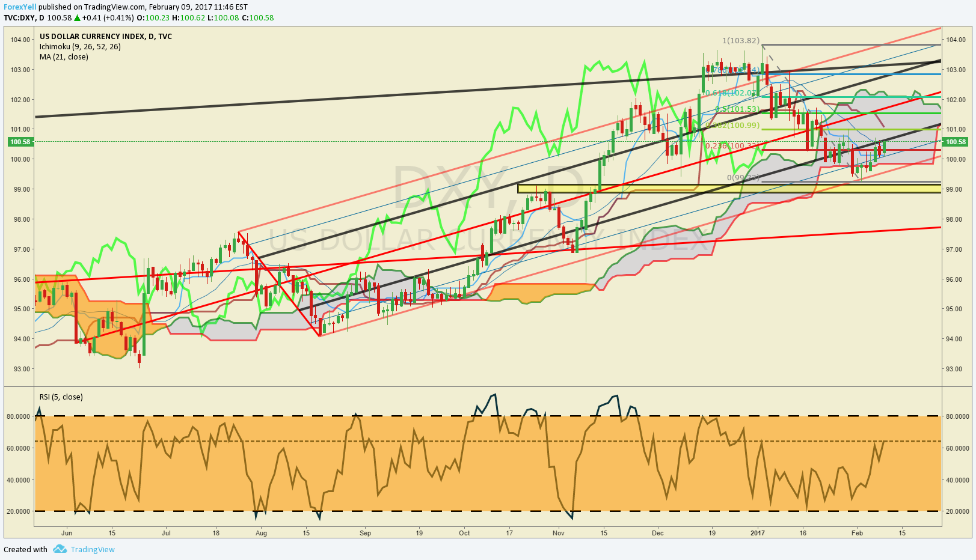Click the +0.41 (+0.41%) change value
976x560 pixels.
click(108, 17)
